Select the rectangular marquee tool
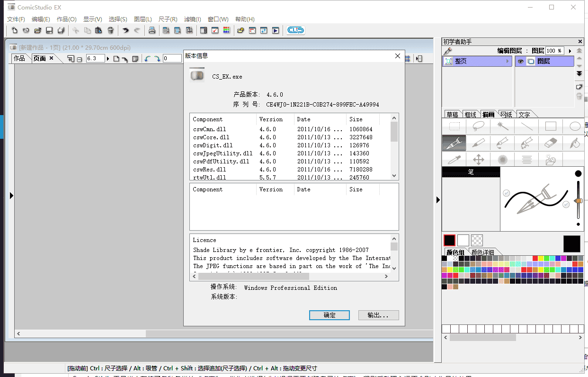The width and height of the screenshot is (588, 377). 454,126
